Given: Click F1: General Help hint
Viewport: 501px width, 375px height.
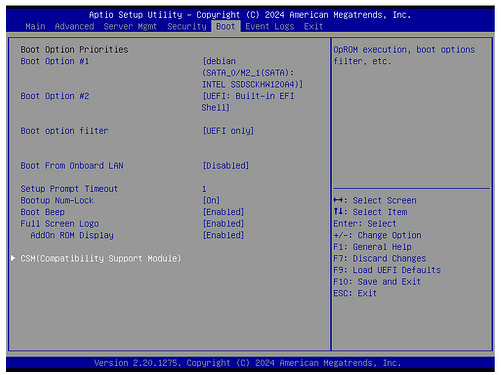Looking at the screenshot, I should 372,247.
